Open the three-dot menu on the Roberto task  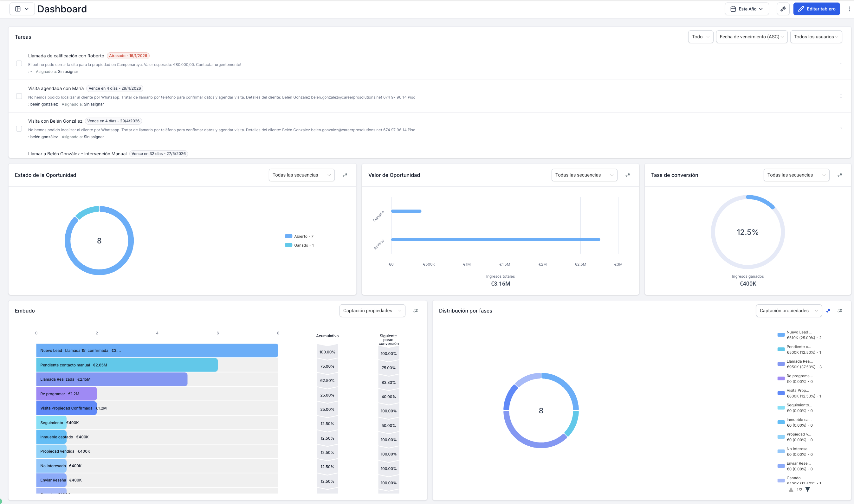click(x=841, y=63)
